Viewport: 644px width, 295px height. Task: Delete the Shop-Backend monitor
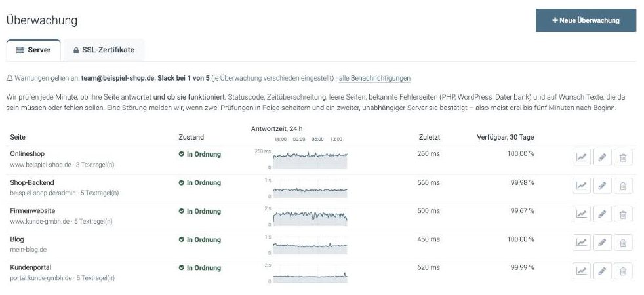click(x=623, y=186)
